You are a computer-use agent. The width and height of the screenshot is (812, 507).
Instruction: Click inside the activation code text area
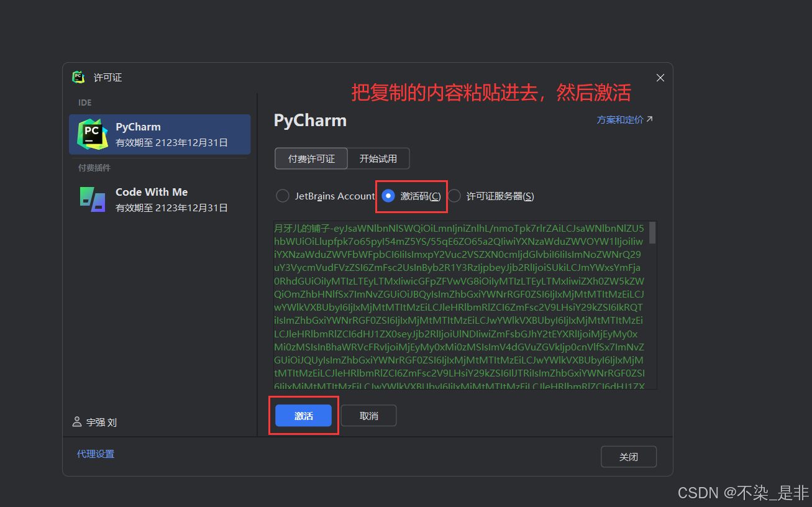click(x=462, y=305)
